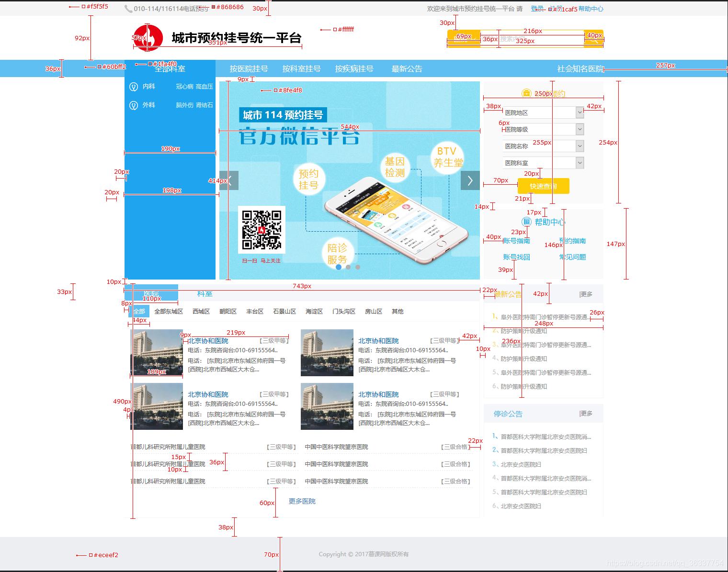Viewport: 728px width, 572px height.
Task: Click 脑外伤 under 外科
Action: 184,105
